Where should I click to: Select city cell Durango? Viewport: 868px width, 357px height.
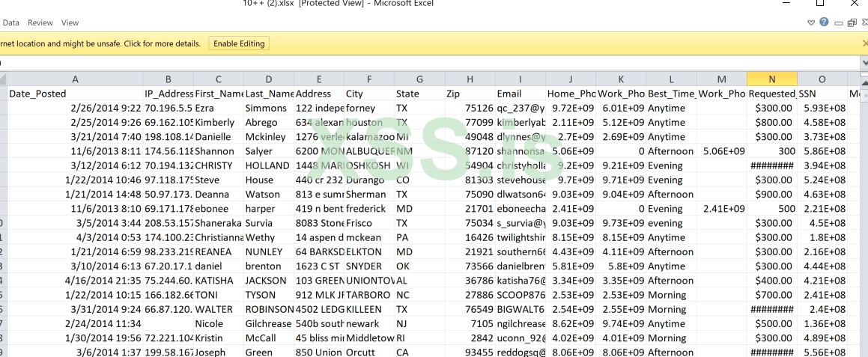369,180
